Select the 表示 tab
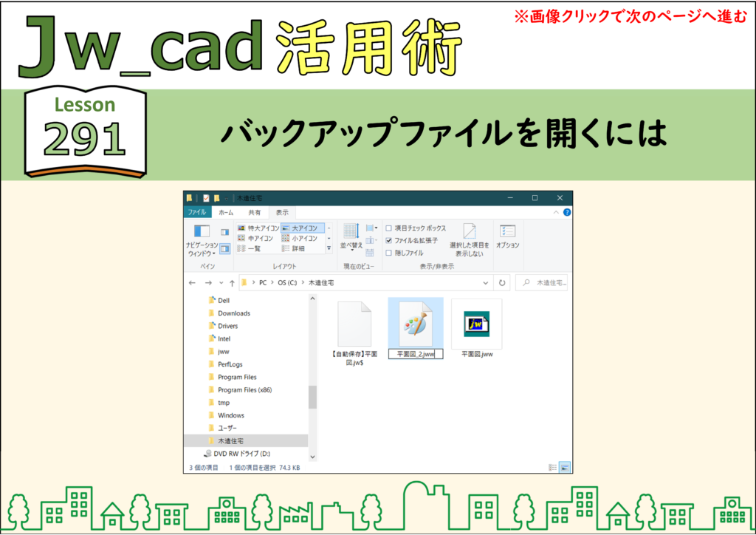Screen dimensions: 756x535 click(282, 212)
